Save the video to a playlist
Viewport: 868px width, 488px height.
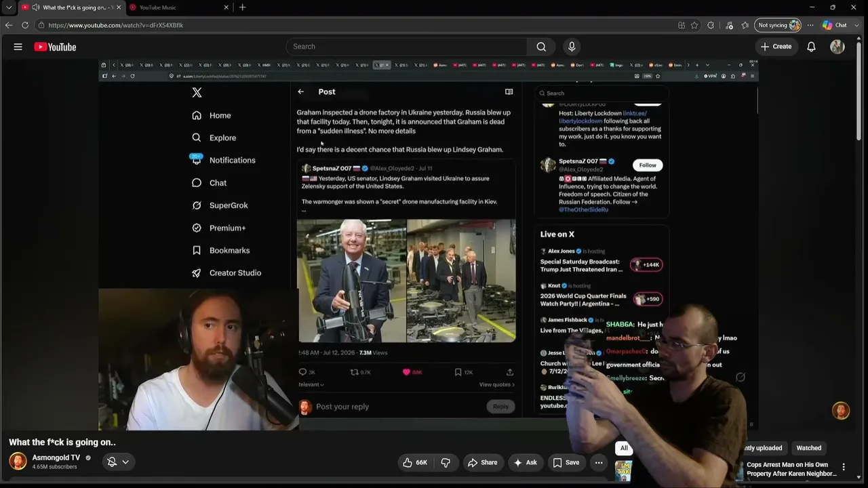566,462
